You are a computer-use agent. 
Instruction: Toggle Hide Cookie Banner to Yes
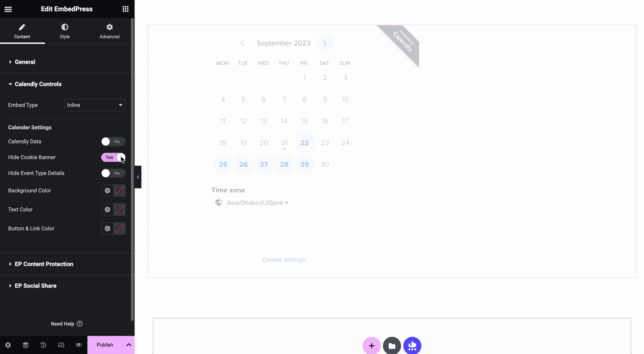coord(113,157)
